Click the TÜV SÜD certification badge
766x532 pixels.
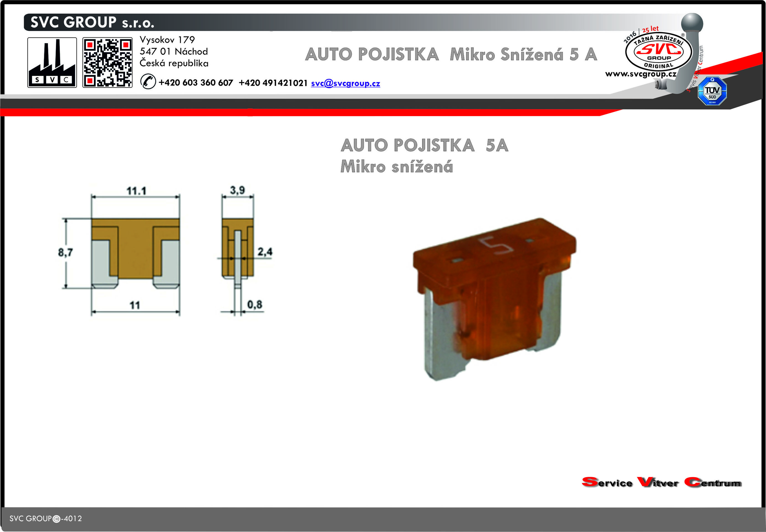(712, 91)
